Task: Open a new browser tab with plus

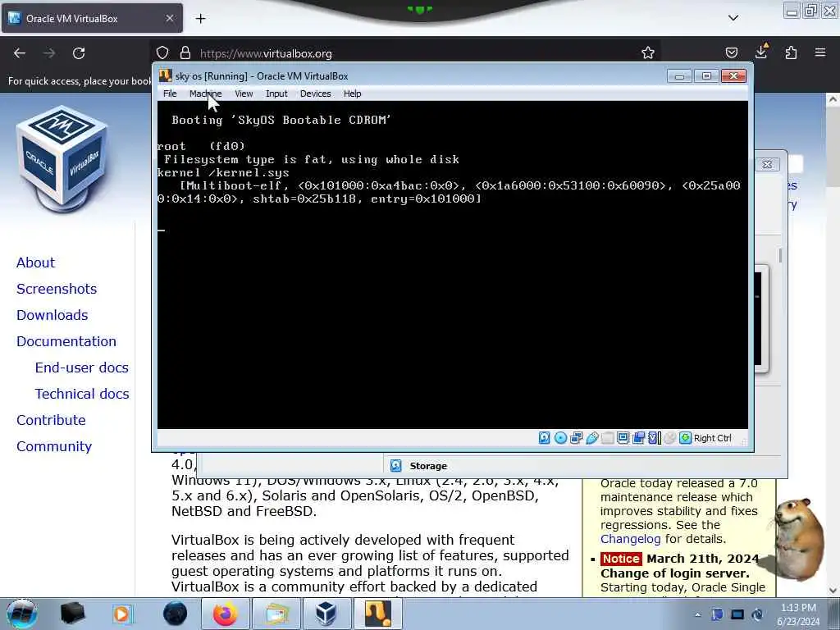Action: click(200, 19)
